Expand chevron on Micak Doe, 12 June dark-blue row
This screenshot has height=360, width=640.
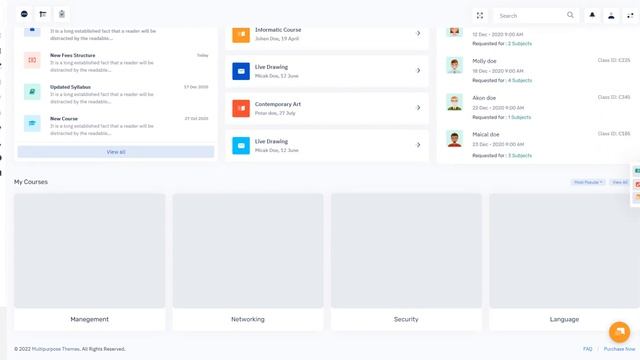(x=418, y=71)
